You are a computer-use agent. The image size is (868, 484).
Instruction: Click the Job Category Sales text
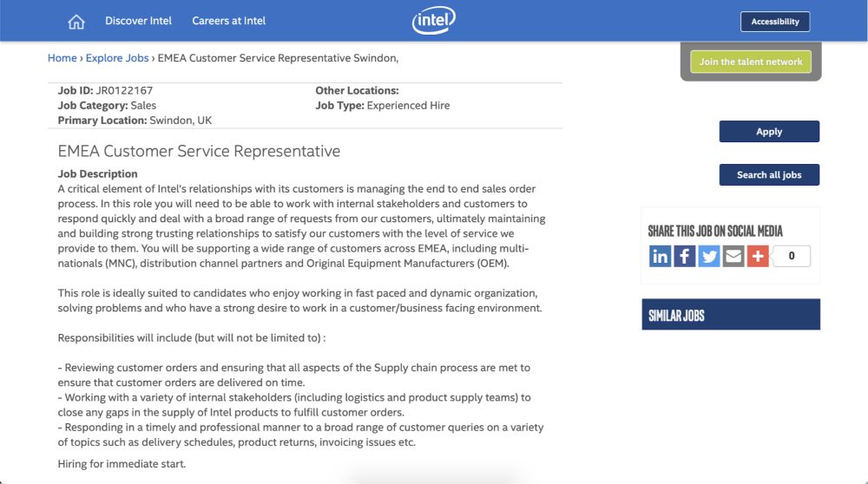107,106
